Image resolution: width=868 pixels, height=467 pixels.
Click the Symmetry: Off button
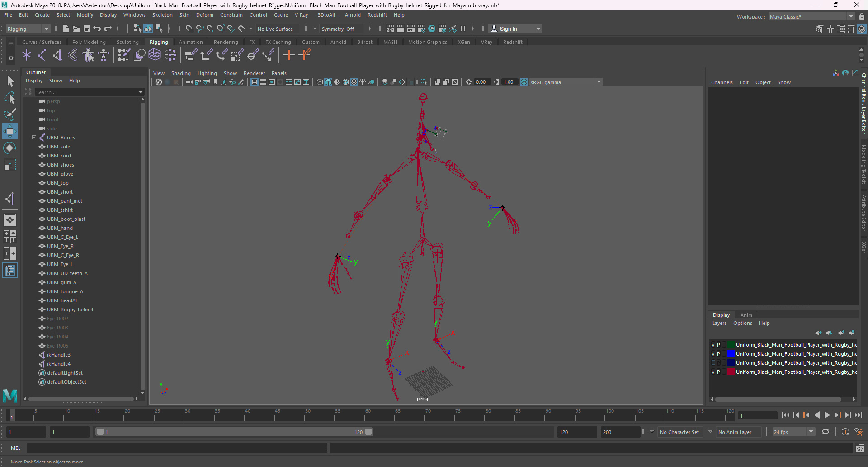[x=342, y=29]
